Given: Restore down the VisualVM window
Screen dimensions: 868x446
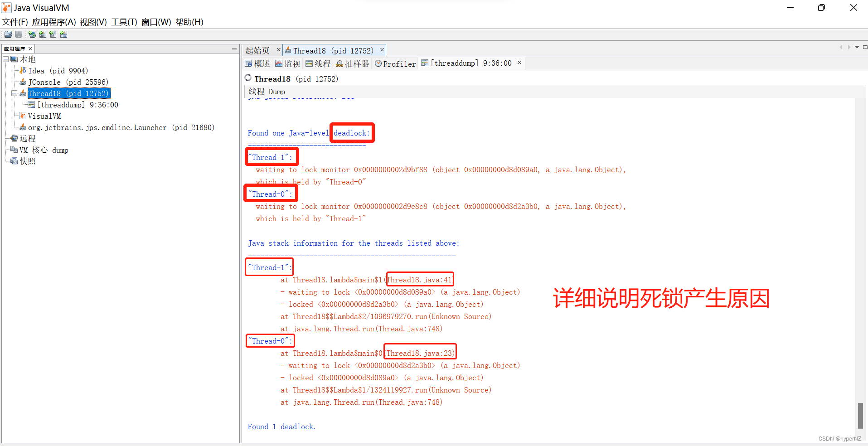Looking at the screenshot, I should pos(821,8).
